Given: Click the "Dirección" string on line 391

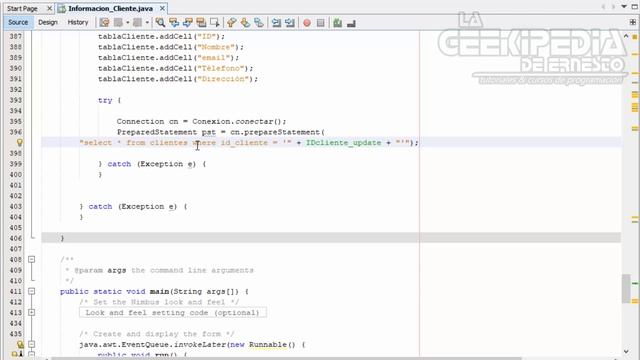Looking at the screenshot, I should (223, 79).
